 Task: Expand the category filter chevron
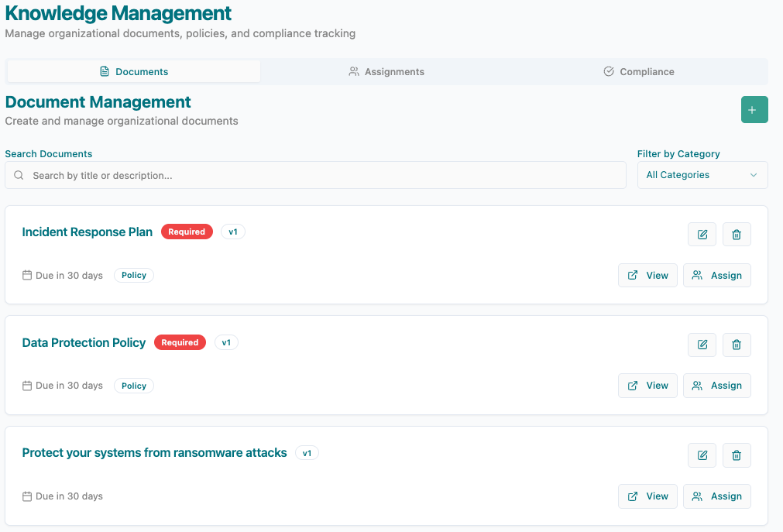[752, 175]
